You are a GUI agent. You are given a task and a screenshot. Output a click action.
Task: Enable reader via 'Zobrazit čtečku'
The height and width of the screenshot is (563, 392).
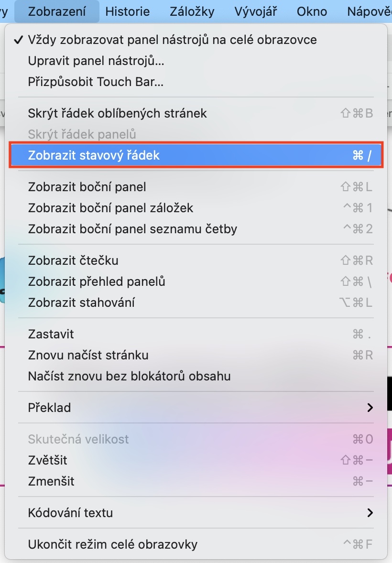pos(73,260)
